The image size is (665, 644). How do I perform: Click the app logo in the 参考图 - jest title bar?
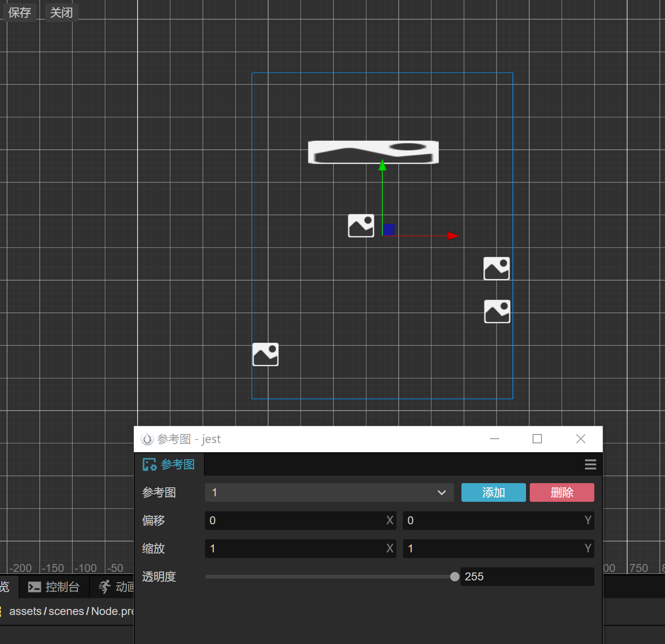click(x=147, y=439)
